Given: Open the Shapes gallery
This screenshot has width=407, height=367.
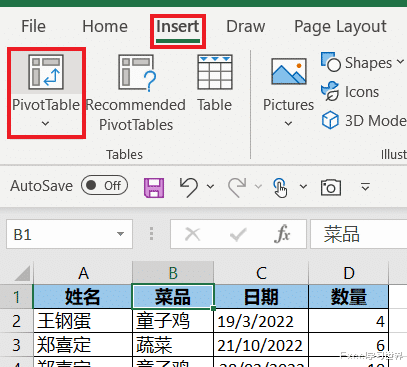Looking at the screenshot, I should (357, 62).
